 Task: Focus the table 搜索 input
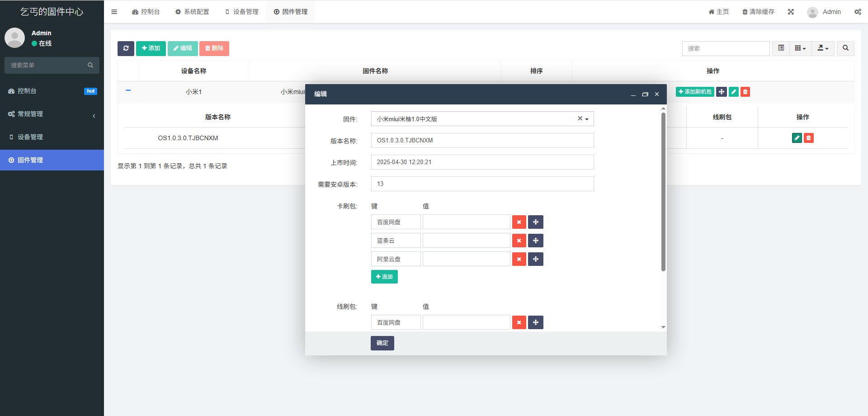click(726, 48)
